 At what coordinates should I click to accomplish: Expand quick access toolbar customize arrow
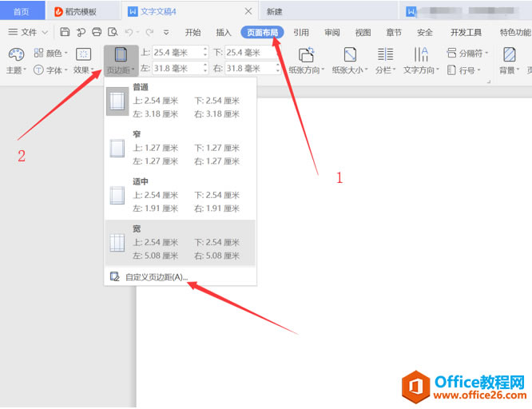click(166, 32)
